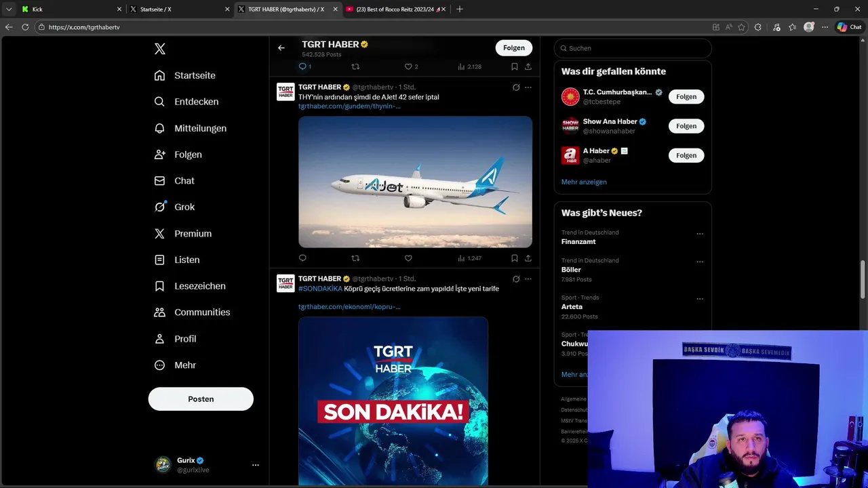
Task: Open Grok icon on SONDAKİKA post
Action: (516, 279)
